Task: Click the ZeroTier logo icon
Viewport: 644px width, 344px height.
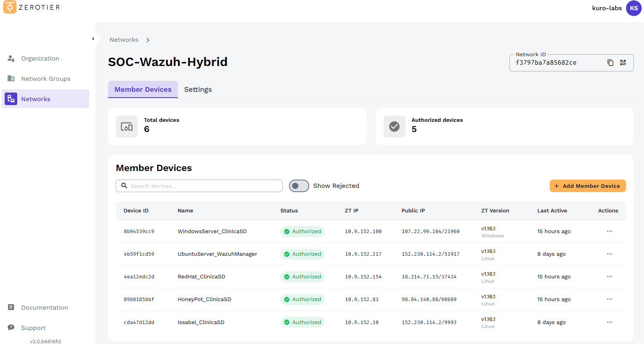Action: (x=10, y=7)
